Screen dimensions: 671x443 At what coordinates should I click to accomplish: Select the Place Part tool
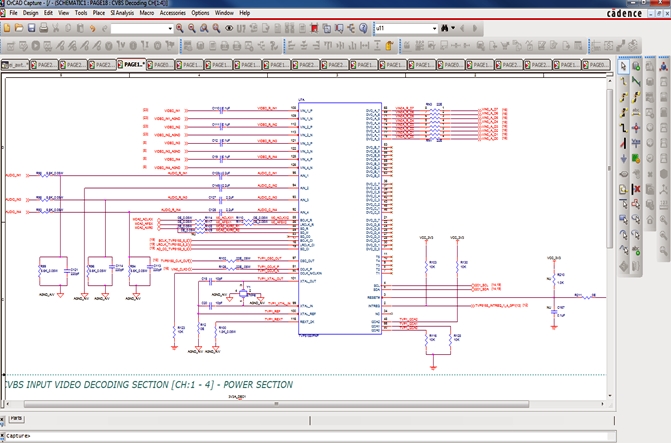(636, 66)
